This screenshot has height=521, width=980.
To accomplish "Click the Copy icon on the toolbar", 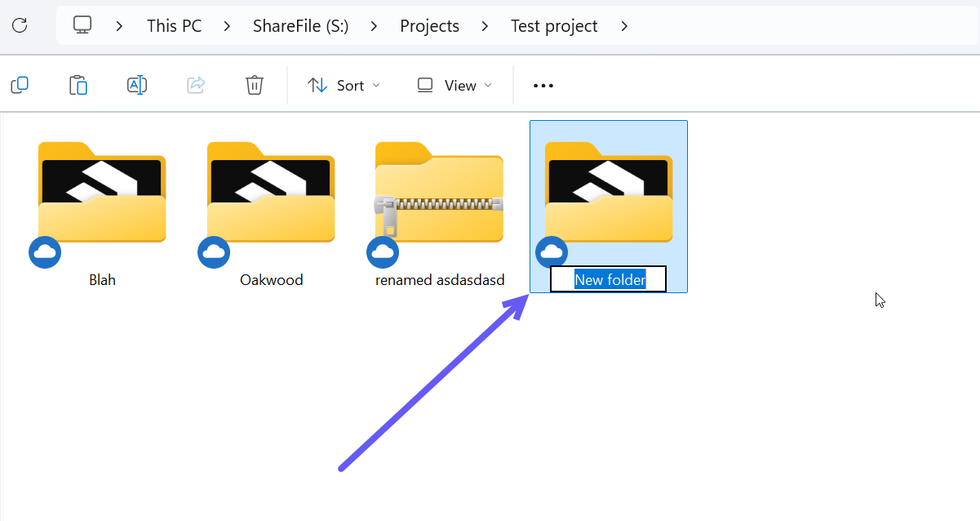I will point(20,85).
